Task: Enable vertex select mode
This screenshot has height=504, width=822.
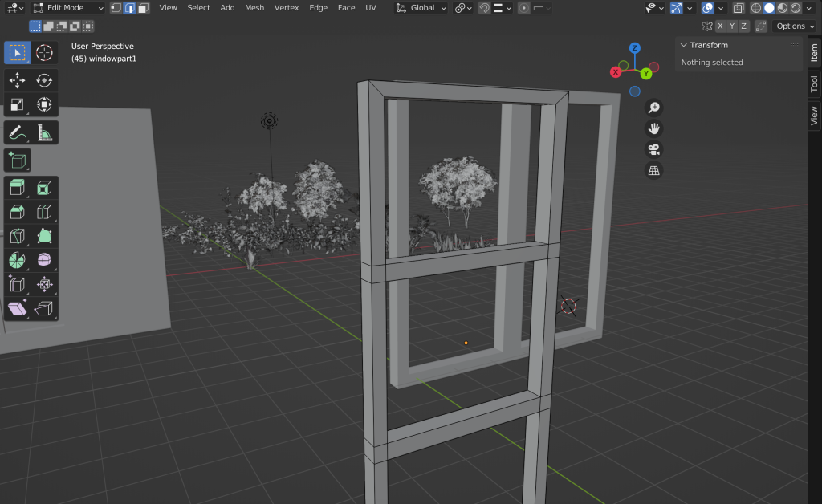Action: click(116, 8)
